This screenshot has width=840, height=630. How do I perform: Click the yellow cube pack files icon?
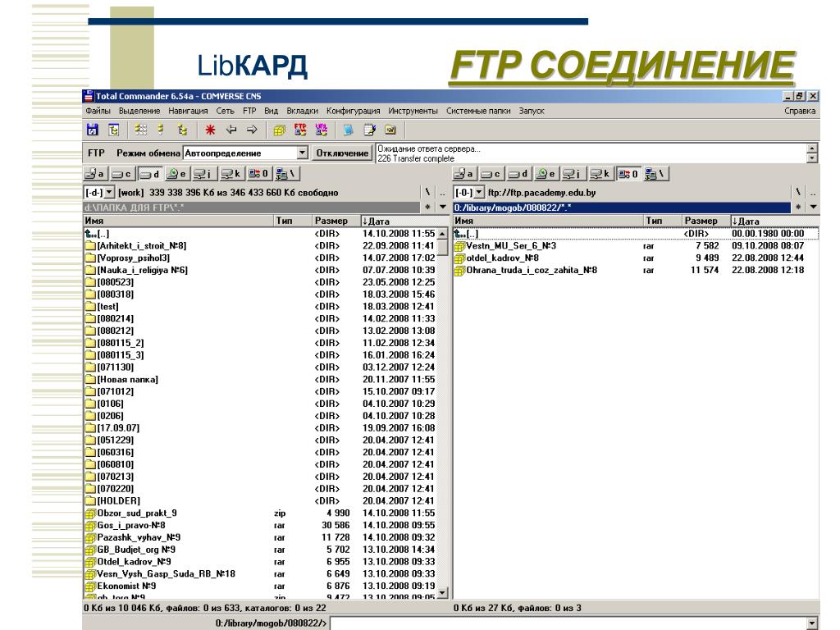(279, 130)
